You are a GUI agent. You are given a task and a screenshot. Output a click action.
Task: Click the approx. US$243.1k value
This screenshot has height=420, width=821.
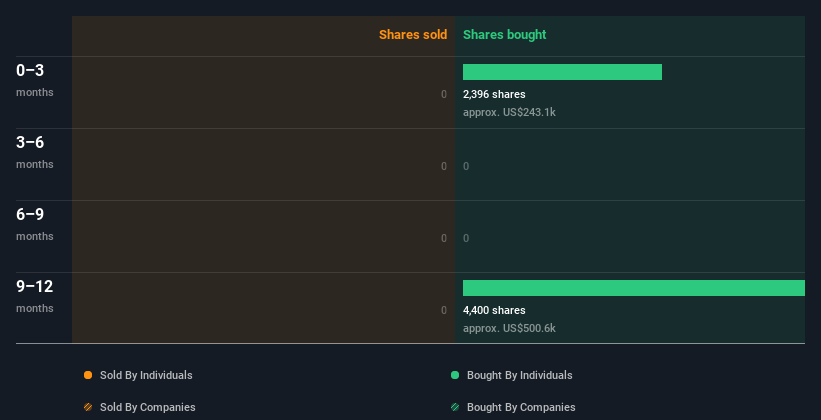pos(509,112)
